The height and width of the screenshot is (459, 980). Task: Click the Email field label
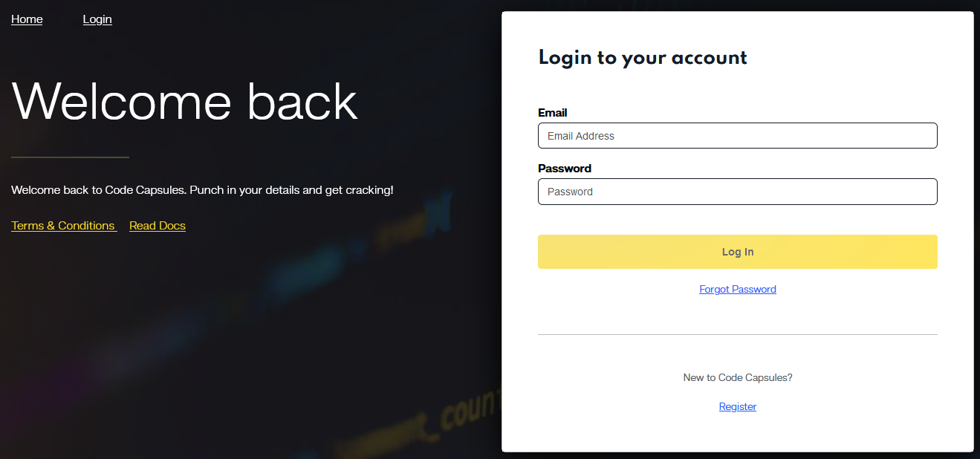(552, 112)
